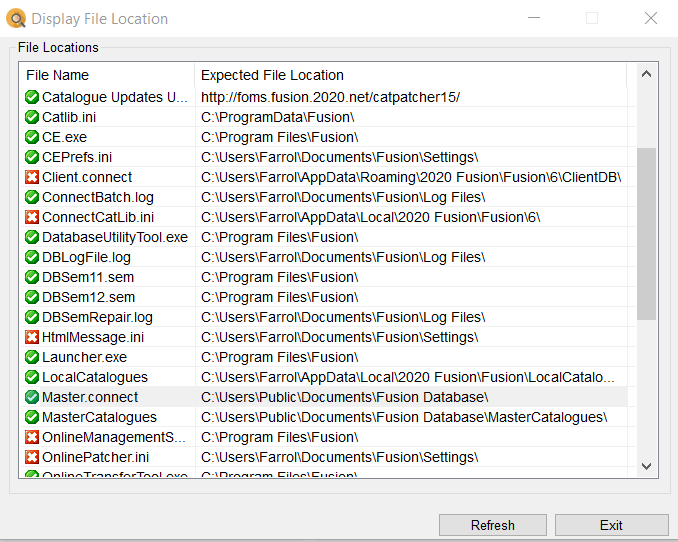The width and height of the screenshot is (678, 542).
Task: Click the red X icon beside OnlinePatcher.ini
Action: click(x=32, y=457)
